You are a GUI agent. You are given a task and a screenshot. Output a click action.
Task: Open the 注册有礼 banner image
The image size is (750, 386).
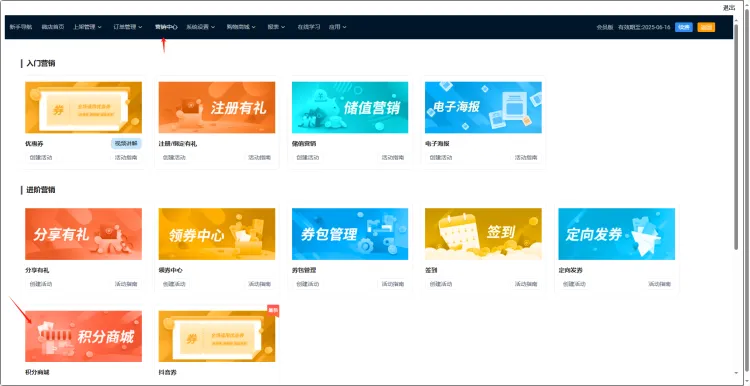[x=217, y=108]
